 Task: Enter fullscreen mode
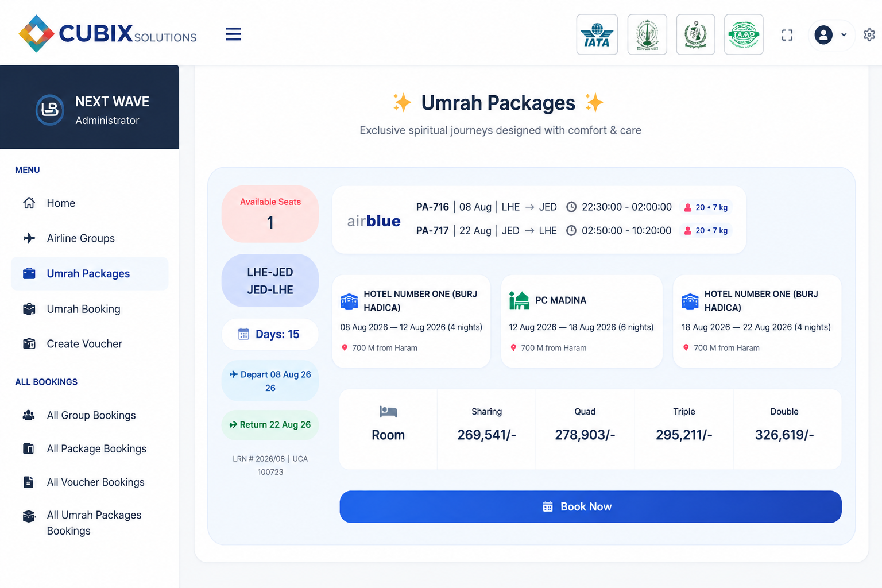(787, 35)
